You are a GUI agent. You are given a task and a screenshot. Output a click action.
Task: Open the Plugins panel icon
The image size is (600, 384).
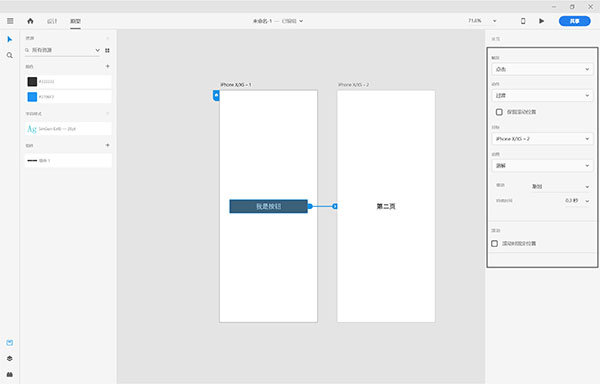[10, 374]
